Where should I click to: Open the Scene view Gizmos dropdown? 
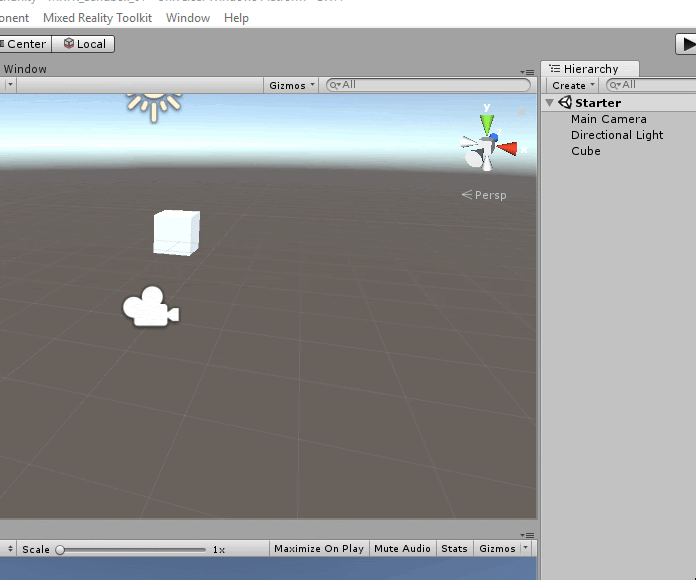pos(292,85)
